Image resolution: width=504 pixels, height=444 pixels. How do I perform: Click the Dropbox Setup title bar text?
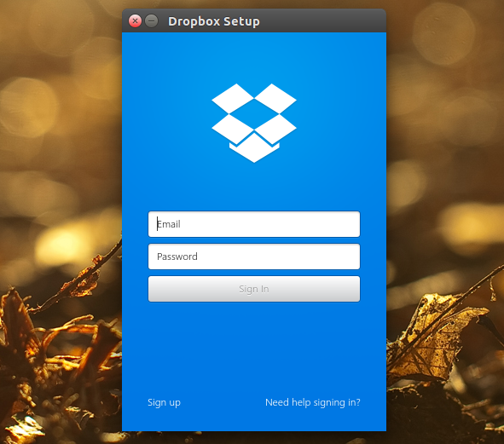coord(214,21)
